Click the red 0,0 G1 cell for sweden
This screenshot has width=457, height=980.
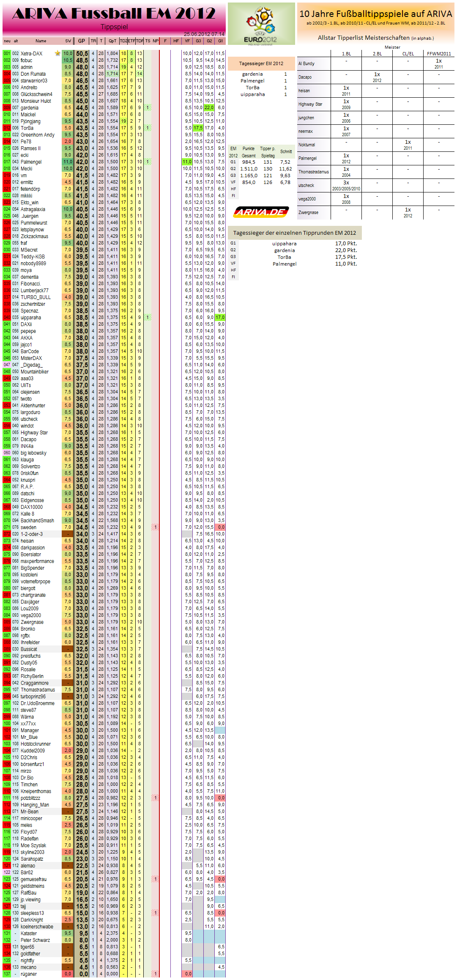click(x=221, y=527)
